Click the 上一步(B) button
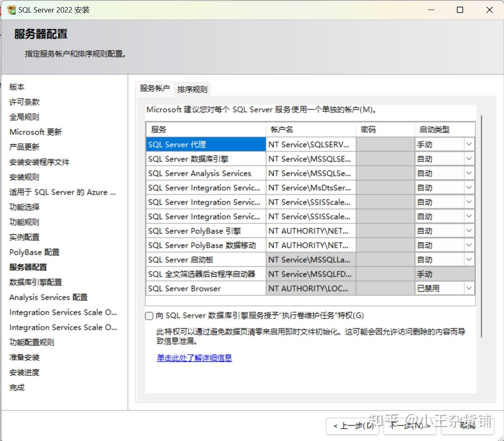The image size is (504, 441). (352, 426)
